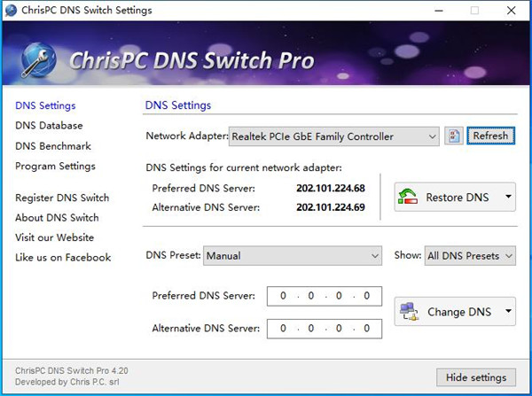
Task: Switch to DNS Database section
Action: [49, 126]
